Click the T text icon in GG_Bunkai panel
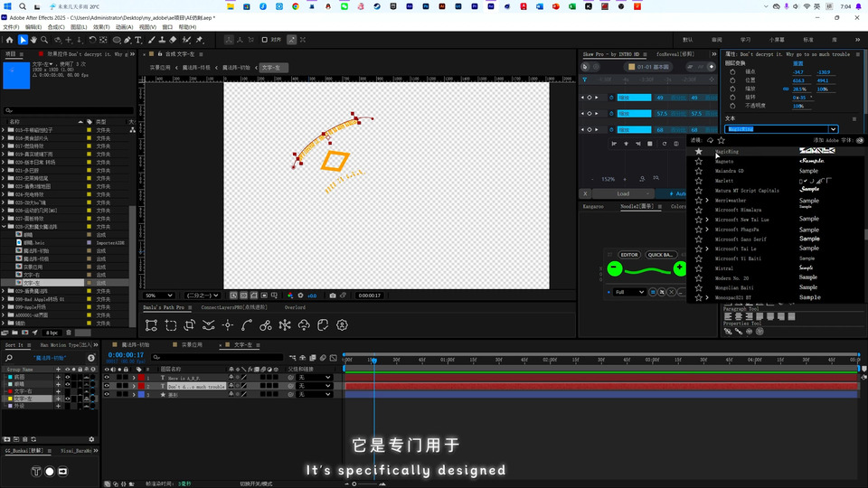 click(x=36, y=472)
